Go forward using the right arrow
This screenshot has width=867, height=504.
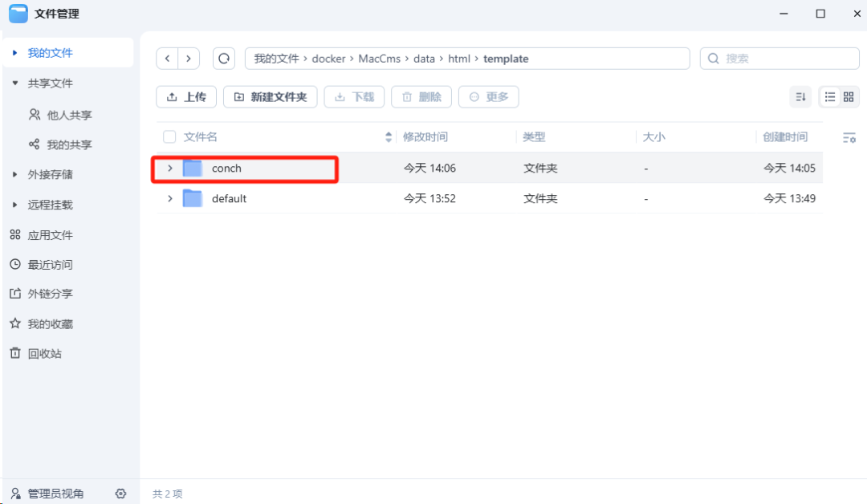(189, 59)
